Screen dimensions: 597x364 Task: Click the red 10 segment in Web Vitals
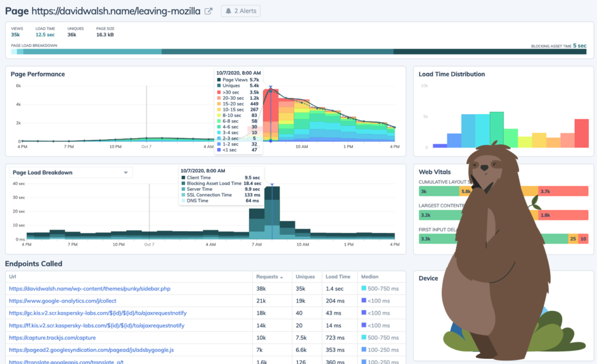(583, 239)
